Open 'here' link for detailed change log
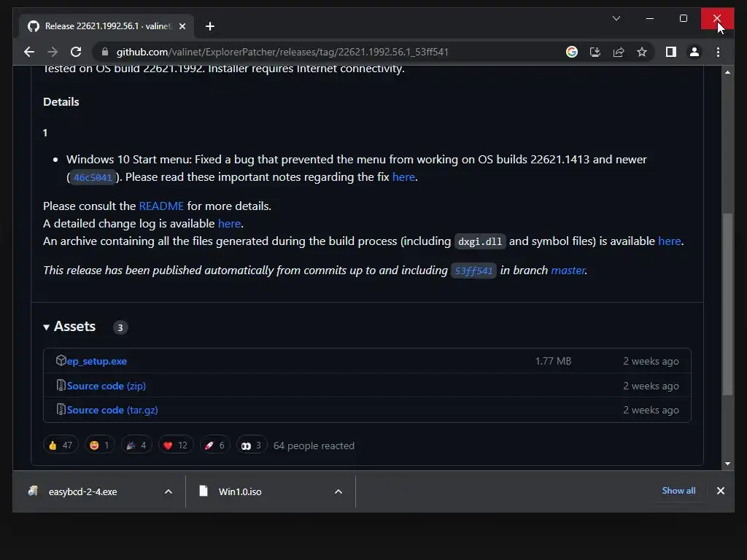747x560 pixels. [x=229, y=224]
